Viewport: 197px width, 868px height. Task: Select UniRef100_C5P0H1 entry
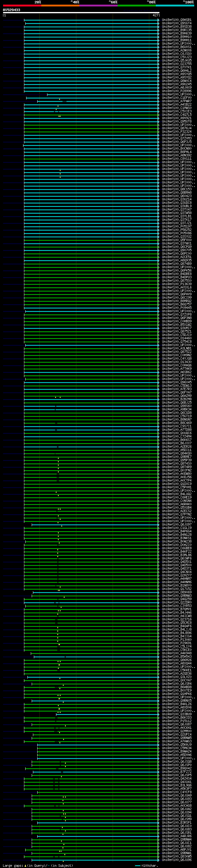[x=176, y=487]
